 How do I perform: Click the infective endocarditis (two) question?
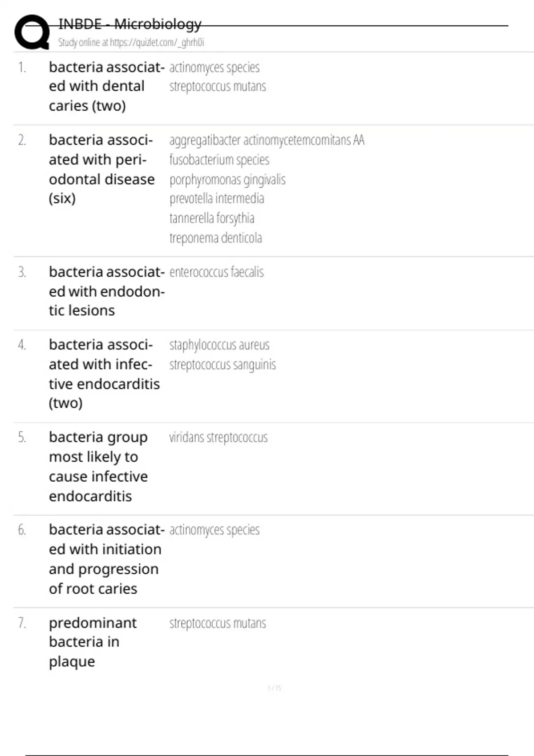tap(104, 374)
